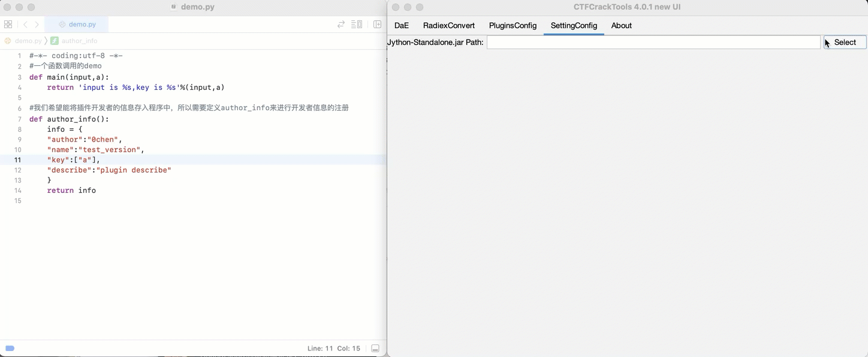Click author_info in the breadcrumb path
The image size is (868, 357).
point(79,41)
